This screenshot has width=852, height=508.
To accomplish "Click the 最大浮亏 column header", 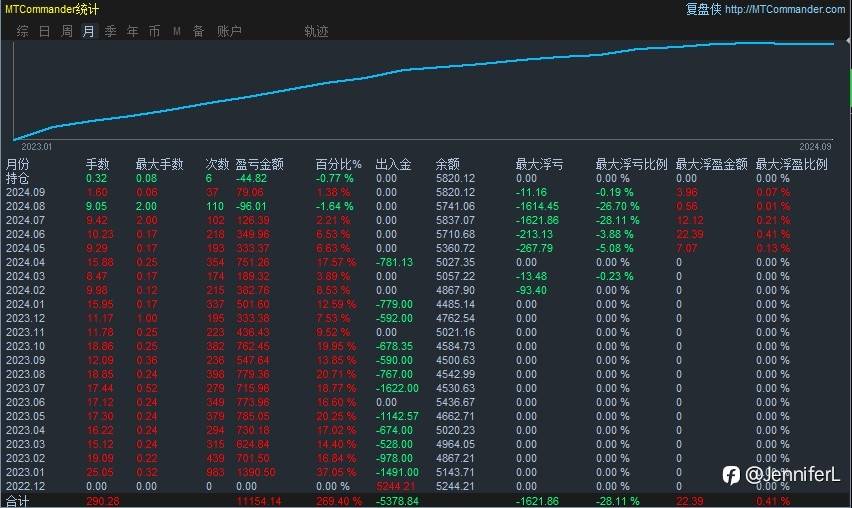I will click(539, 164).
